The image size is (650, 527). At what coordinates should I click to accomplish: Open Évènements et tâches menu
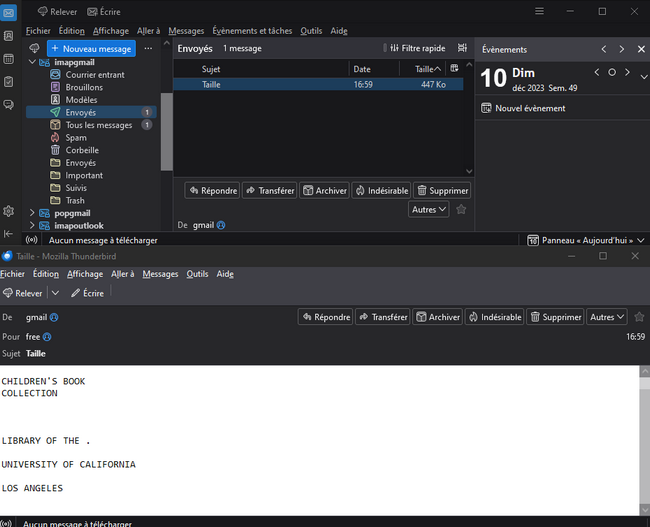252,31
